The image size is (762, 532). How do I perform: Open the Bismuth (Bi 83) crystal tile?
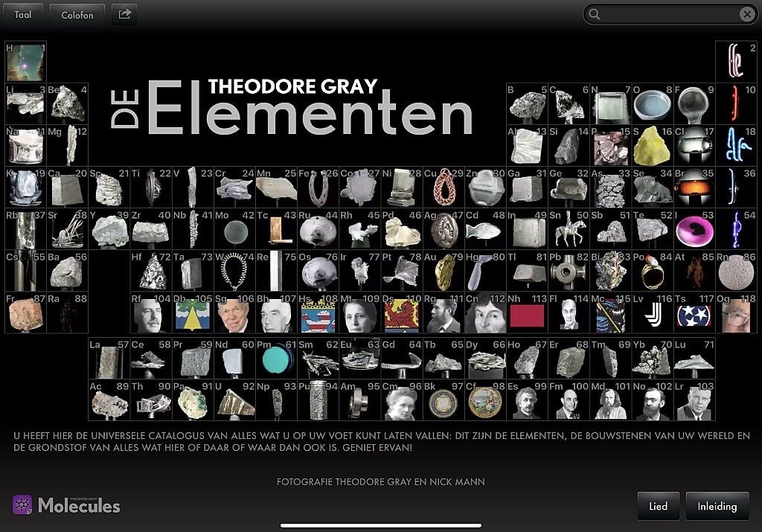(x=611, y=271)
